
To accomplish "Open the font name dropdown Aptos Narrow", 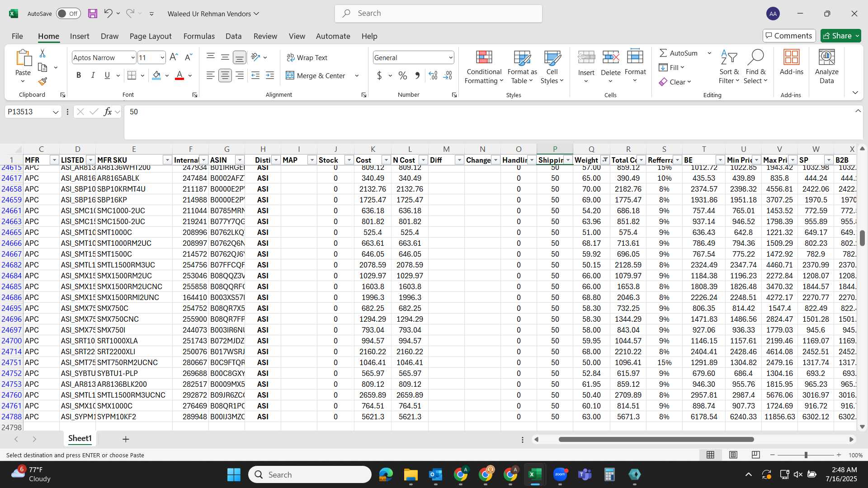I will [x=133, y=57].
